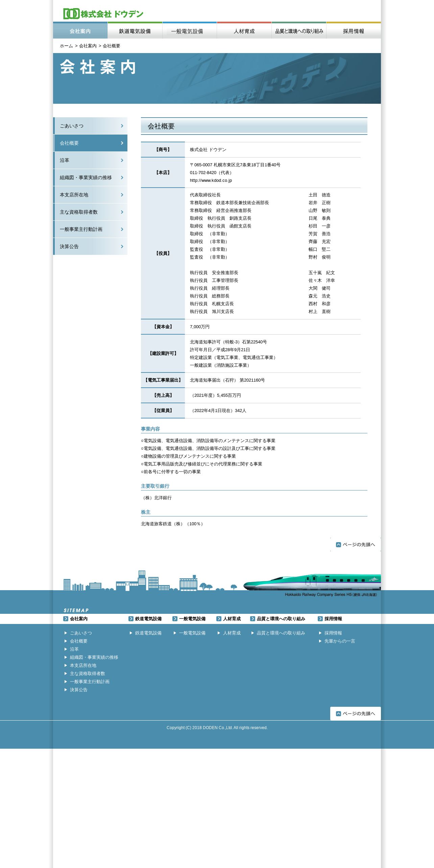Screen dimensions: 434x868
Task: Click the （株）北洋銀行 text
Action: click(156, 498)
